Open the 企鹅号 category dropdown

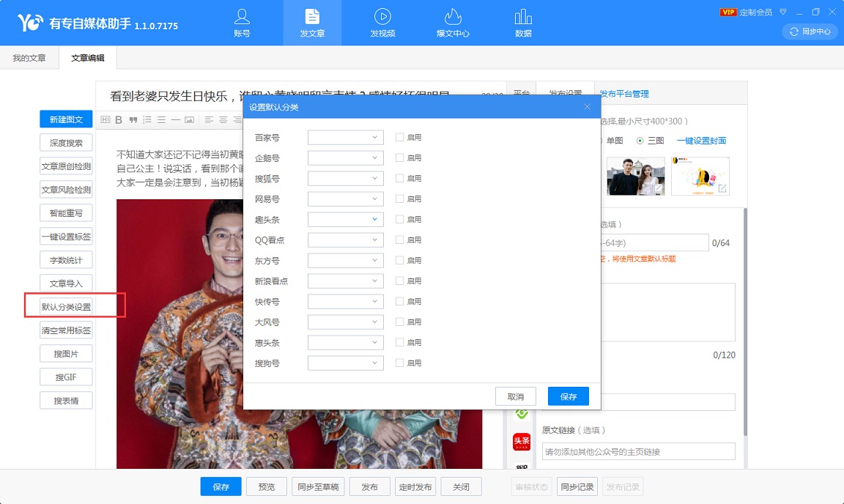point(346,157)
